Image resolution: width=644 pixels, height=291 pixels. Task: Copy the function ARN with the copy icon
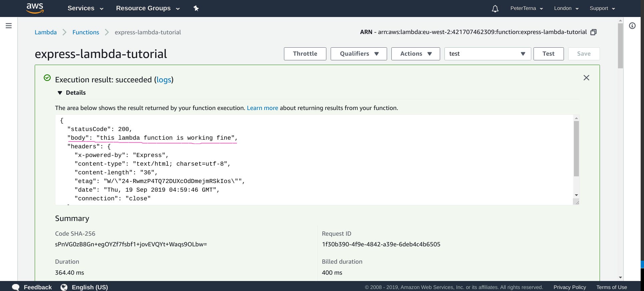coord(593,32)
